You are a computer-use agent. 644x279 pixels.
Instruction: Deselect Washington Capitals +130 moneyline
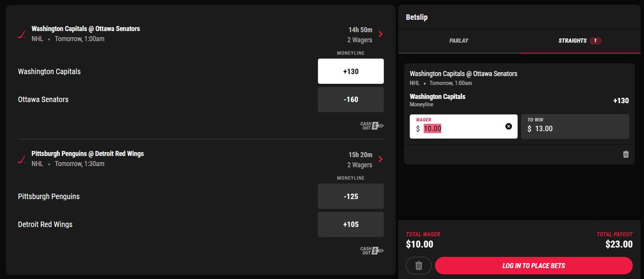350,71
